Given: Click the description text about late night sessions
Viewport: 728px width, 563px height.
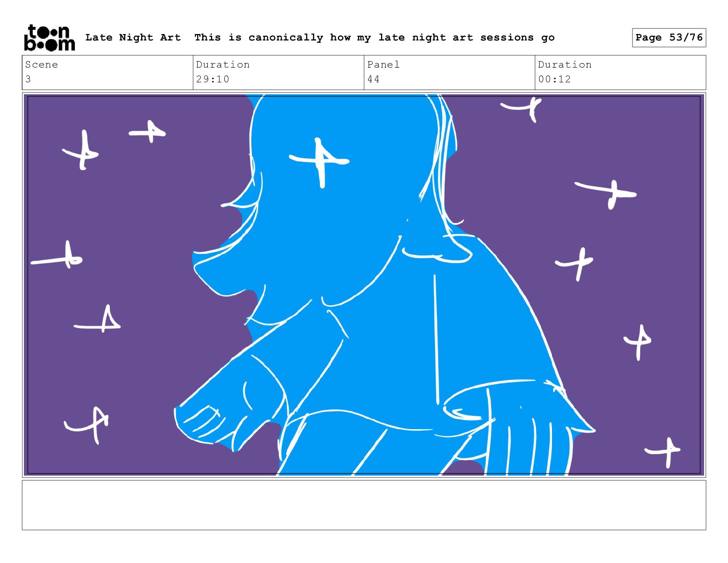Looking at the screenshot, I should coord(375,37).
